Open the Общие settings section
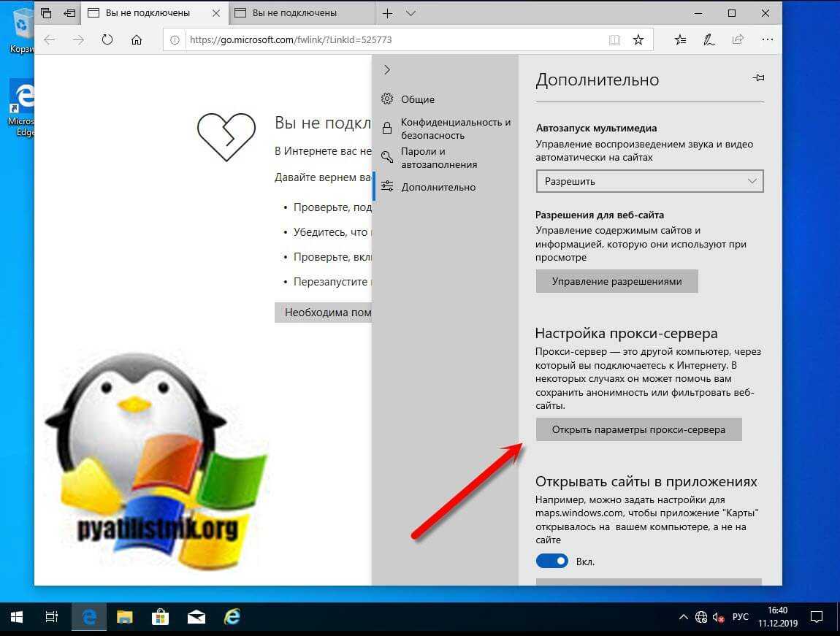This screenshot has height=636, width=840. (417, 99)
